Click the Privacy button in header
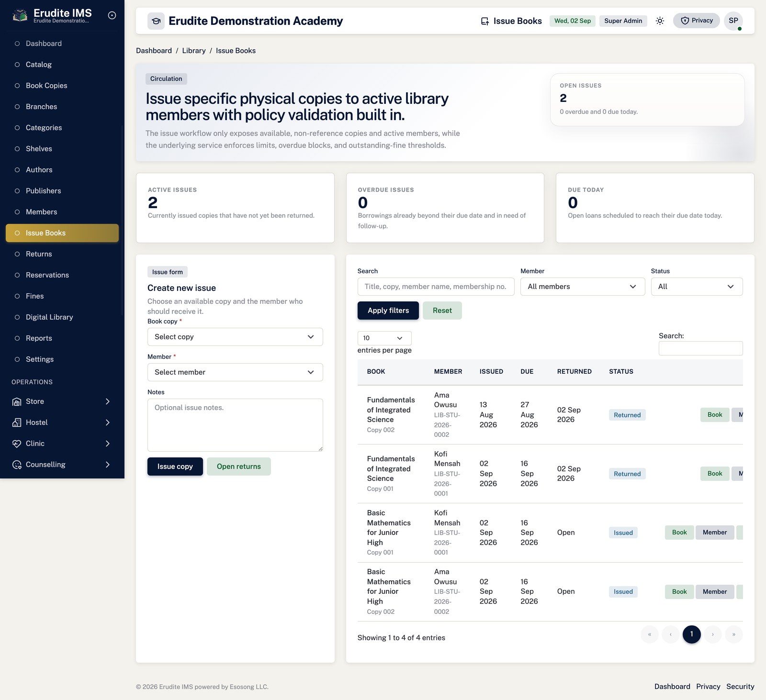 697,21
